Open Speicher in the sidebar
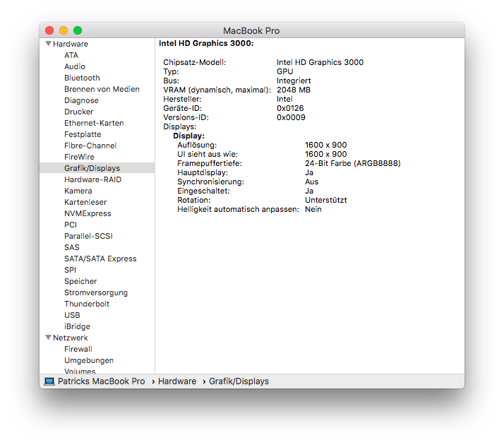Image resolution: width=504 pixels, height=445 pixels. (80, 281)
